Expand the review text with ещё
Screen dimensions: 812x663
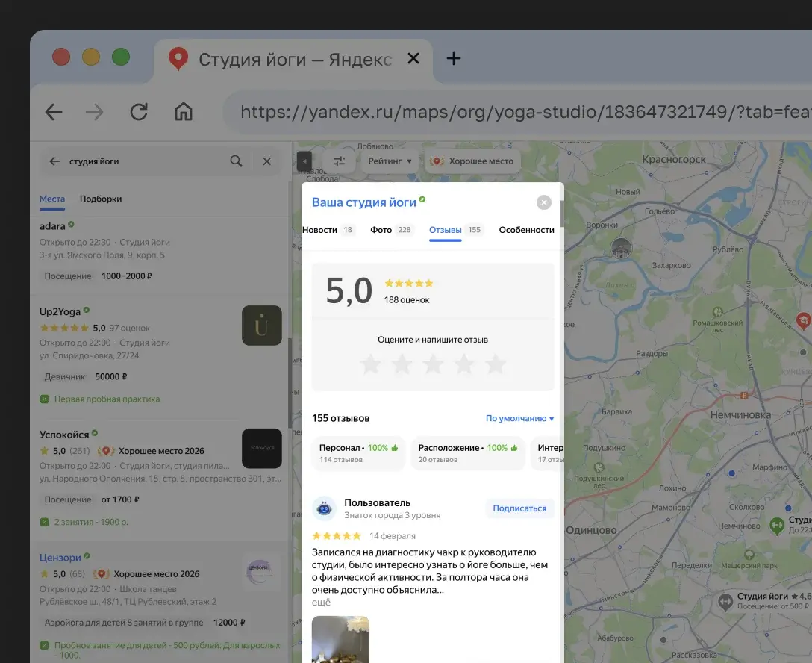pyautogui.click(x=321, y=603)
